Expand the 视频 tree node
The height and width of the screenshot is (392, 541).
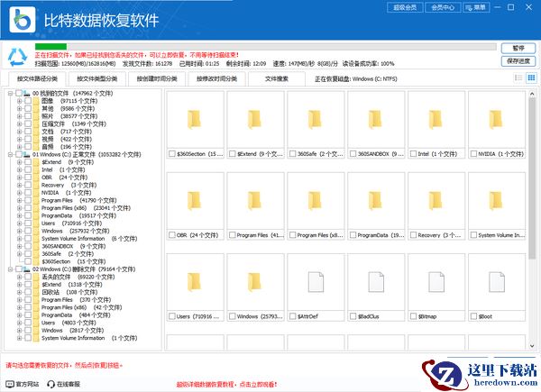(19, 140)
